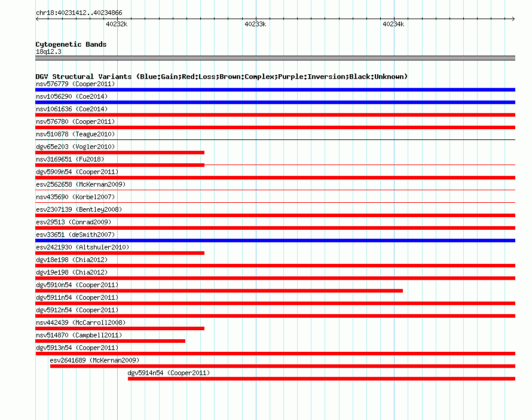The width and height of the screenshot is (532, 420).
Task: Select esv2307139 (Bentley2008) variant label
Action: pos(79,209)
